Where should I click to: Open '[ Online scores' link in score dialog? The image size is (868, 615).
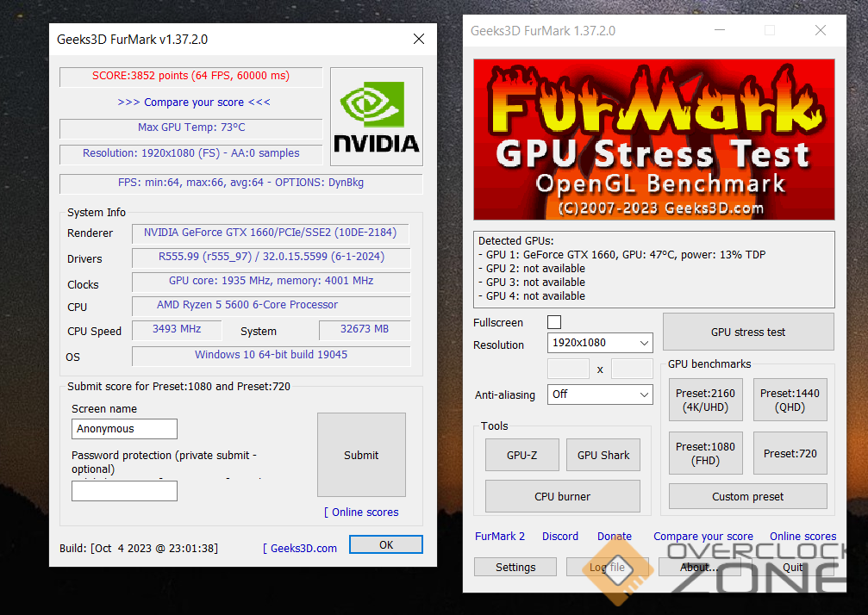pyautogui.click(x=361, y=512)
